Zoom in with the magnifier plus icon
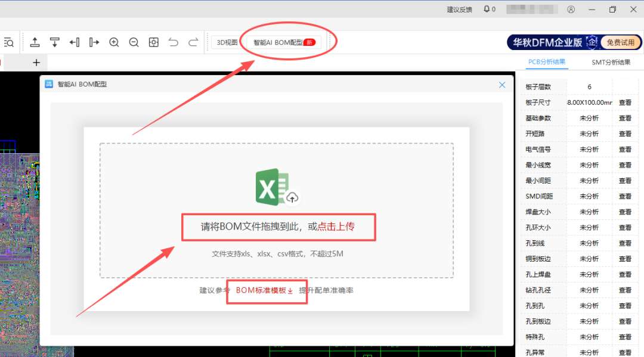The height and width of the screenshot is (357, 644). (114, 42)
